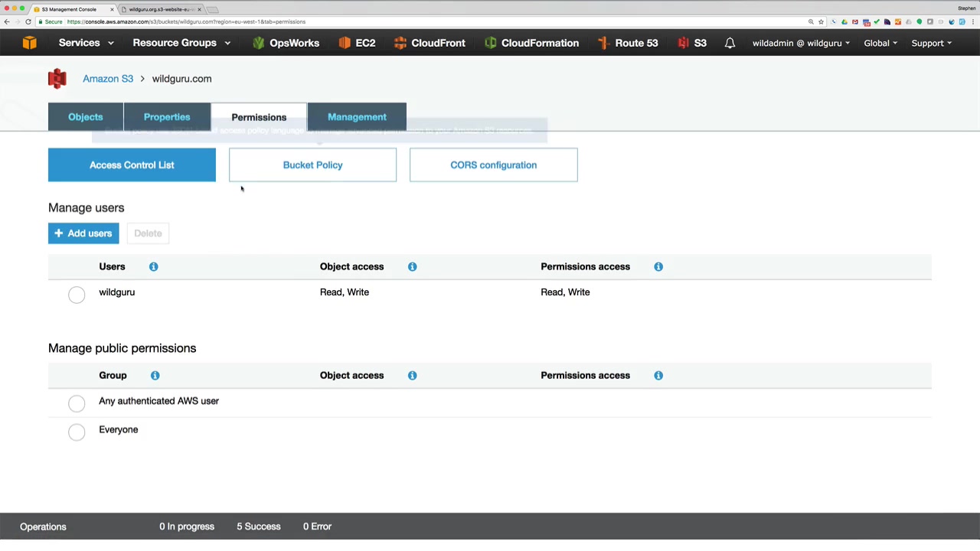Select the Any authenticated AWS user radio

tap(77, 403)
